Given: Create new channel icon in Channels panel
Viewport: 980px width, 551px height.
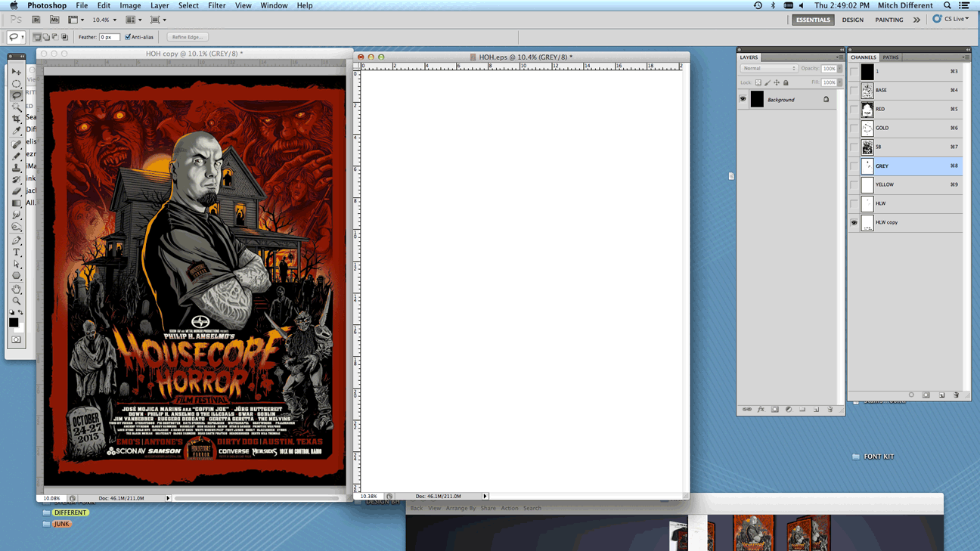Looking at the screenshot, I should [x=941, y=395].
